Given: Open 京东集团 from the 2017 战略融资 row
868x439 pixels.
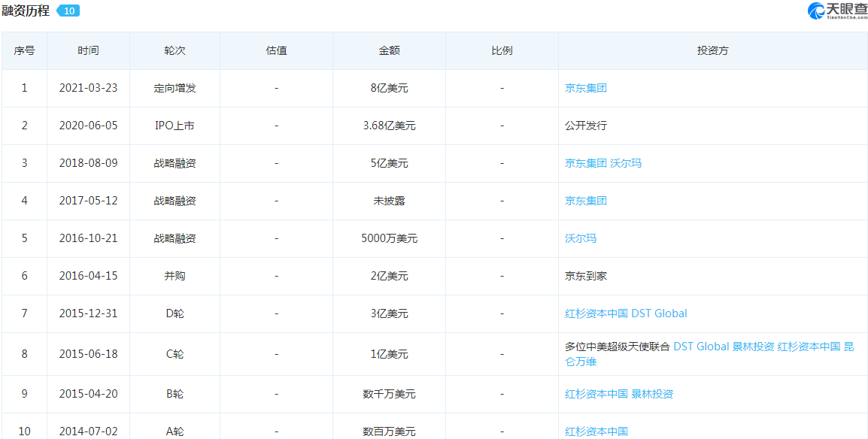Looking at the screenshot, I should tap(585, 201).
